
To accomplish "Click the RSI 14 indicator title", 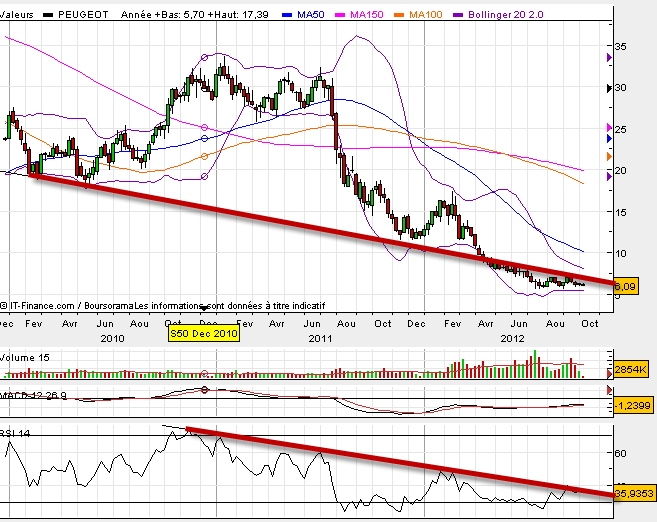I will click(x=19, y=430).
